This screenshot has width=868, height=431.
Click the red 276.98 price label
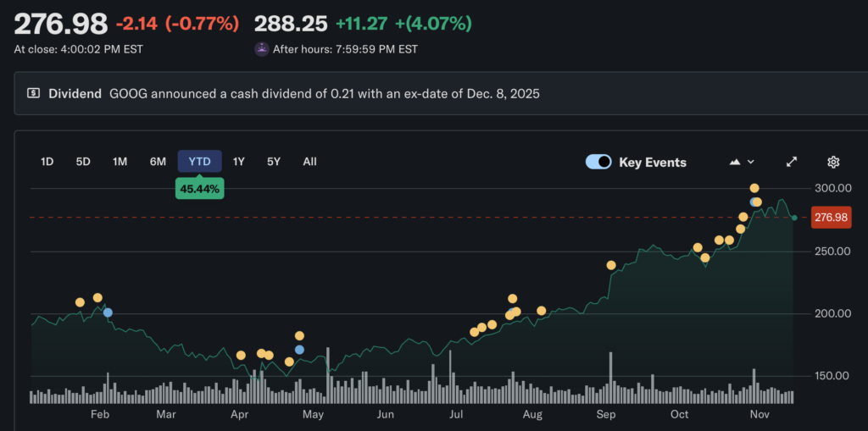(x=831, y=218)
